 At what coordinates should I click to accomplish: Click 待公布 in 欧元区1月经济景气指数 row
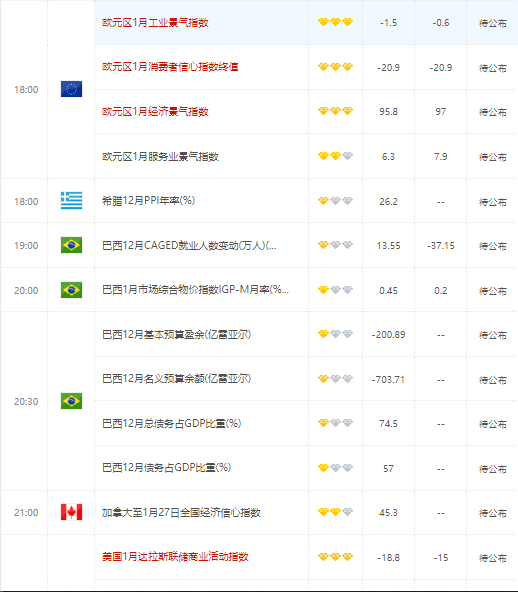493,112
